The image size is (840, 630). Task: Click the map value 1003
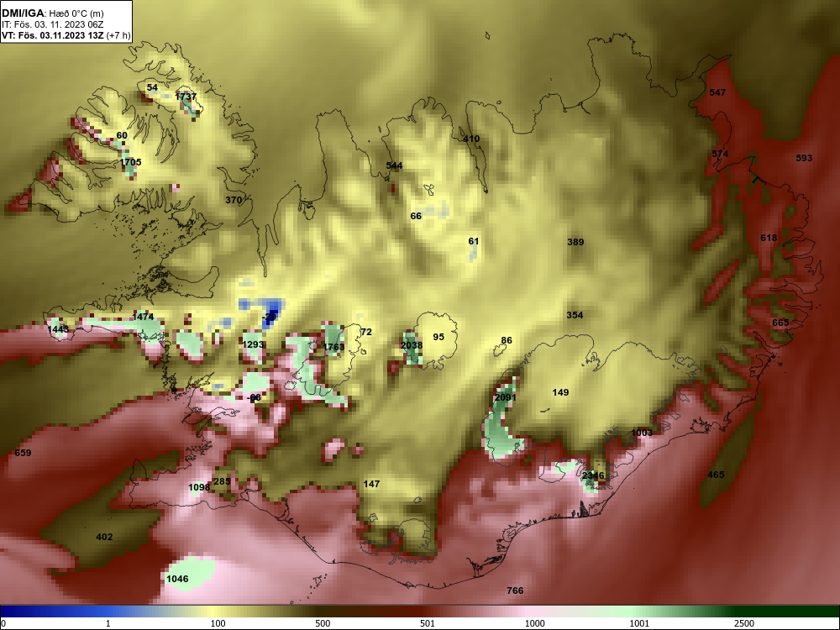[x=642, y=433]
